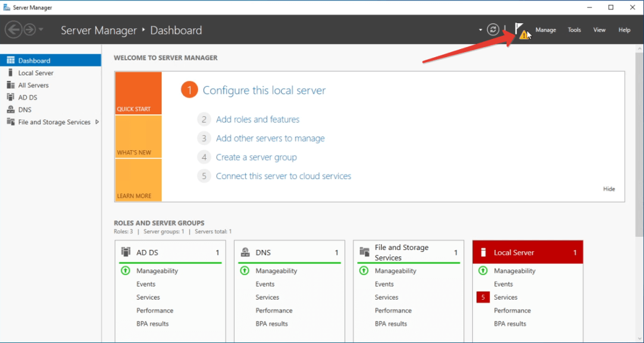Open File and Storage Services tile header

(408, 253)
